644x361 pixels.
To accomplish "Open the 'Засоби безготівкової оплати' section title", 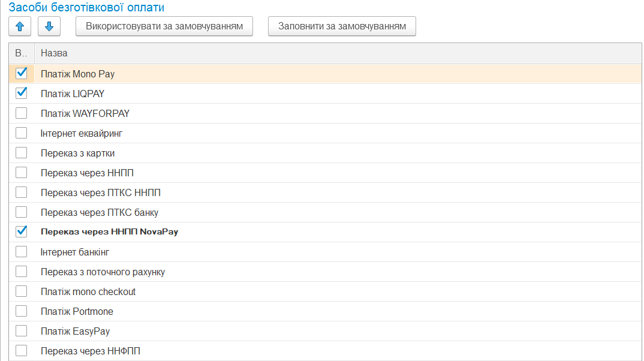I will pos(86,8).
